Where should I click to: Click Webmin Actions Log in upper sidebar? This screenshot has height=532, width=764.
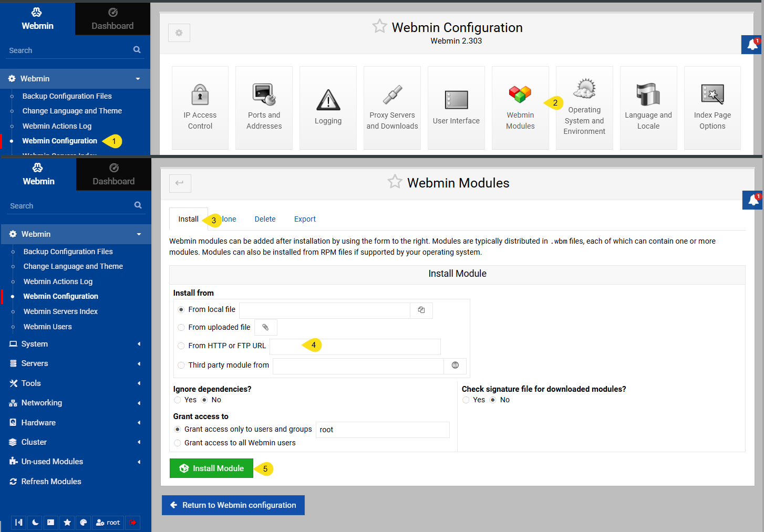pyautogui.click(x=57, y=126)
